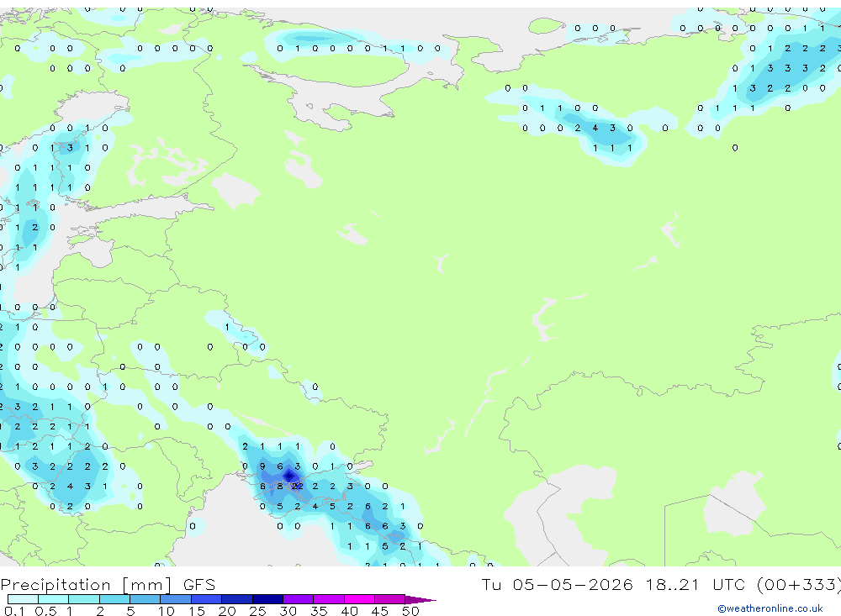Click the 15–20 mm legend swatch
This screenshot has height=616, width=841.
pyautogui.click(x=206, y=599)
